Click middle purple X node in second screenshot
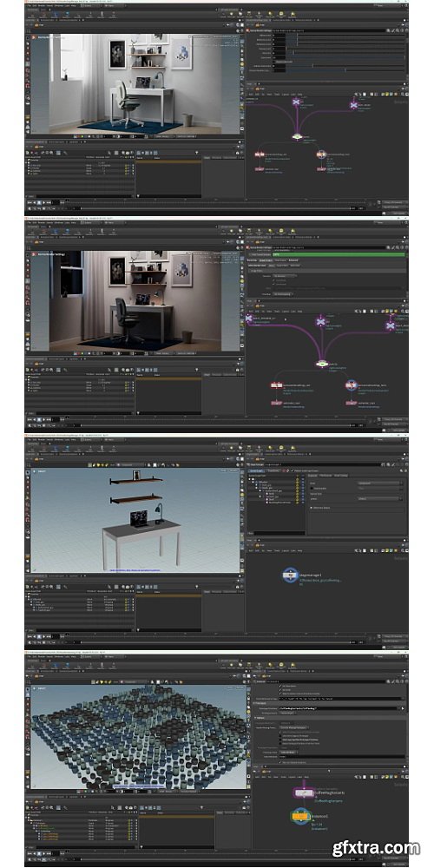This screenshot has height=868, width=434. point(320,321)
